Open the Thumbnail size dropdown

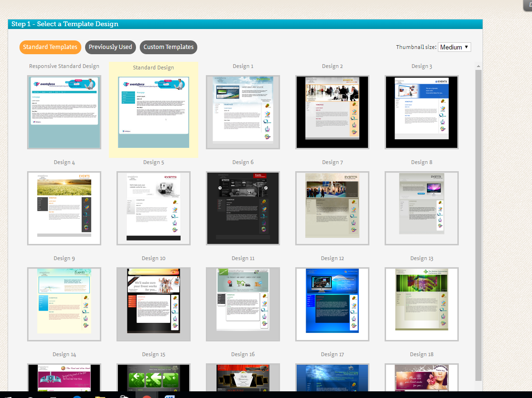click(x=455, y=47)
